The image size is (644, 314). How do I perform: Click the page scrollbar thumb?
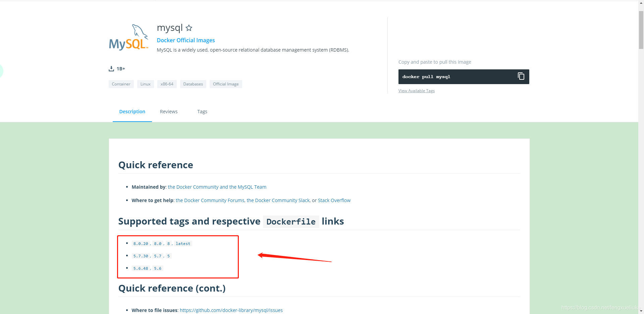(x=641, y=30)
